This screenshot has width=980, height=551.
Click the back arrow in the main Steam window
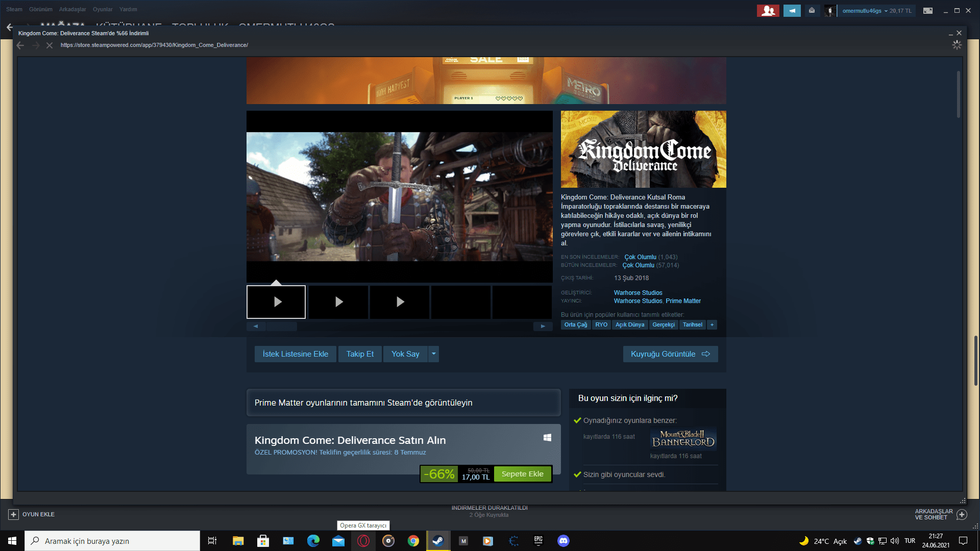pos(10,27)
